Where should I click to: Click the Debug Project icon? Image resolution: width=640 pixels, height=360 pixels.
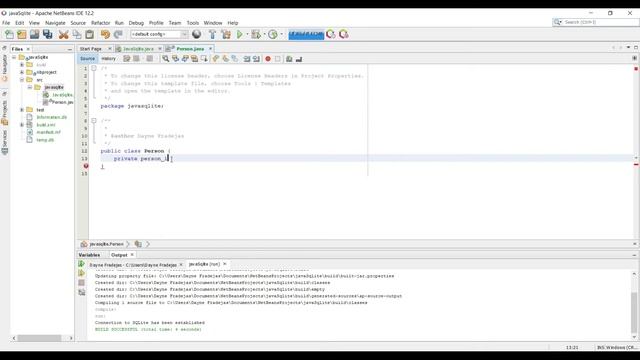point(256,34)
